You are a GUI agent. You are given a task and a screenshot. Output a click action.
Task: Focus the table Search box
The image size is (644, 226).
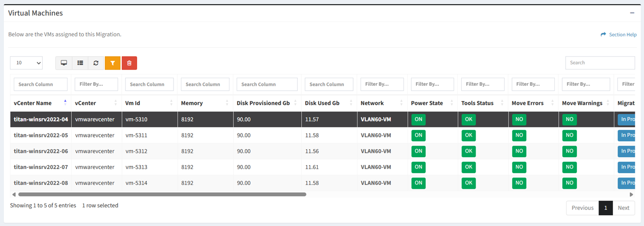600,63
